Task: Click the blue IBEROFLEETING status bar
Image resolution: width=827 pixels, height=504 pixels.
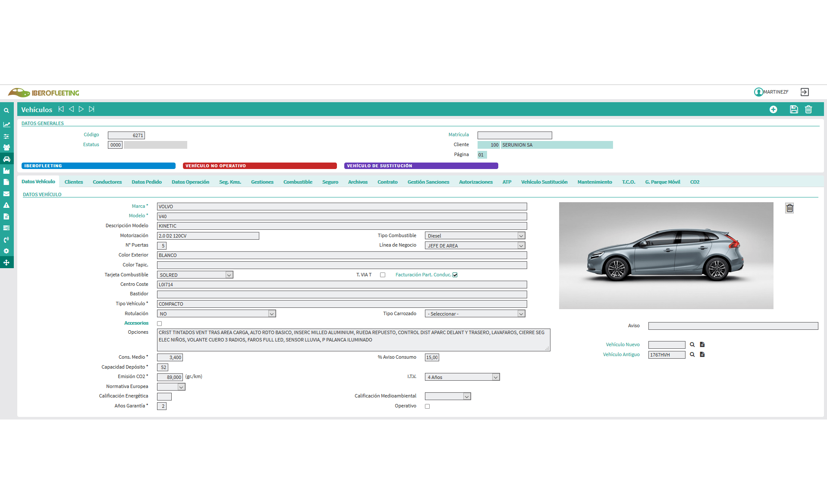Action: (98, 166)
